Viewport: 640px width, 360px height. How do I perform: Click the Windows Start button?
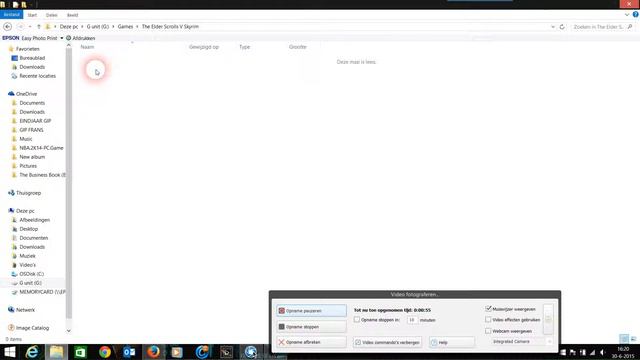10,352
